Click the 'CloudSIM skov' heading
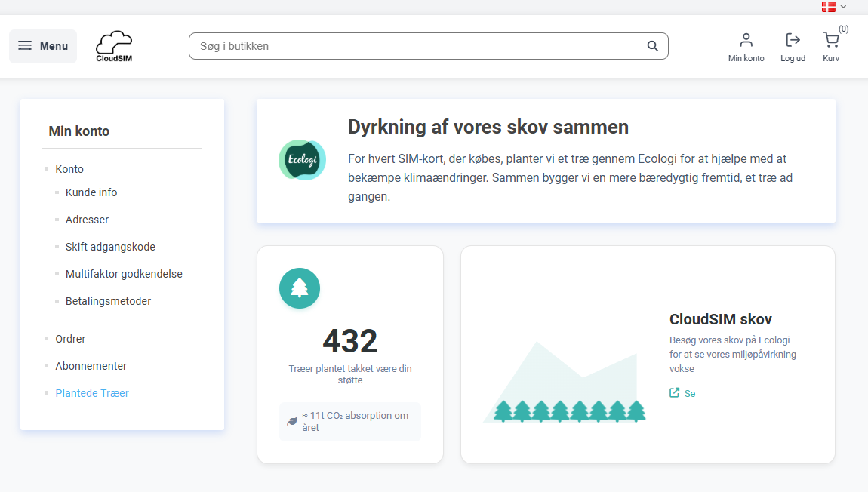The height and width of the screenshot is (492, 868). [720, 319]
